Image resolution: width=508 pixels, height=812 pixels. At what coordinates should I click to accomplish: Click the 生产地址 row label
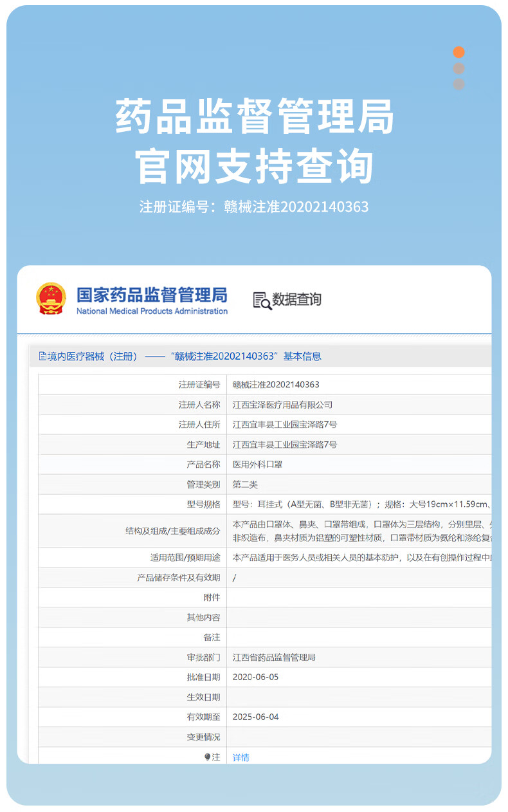pyautogui.click(x=203, y=445)
